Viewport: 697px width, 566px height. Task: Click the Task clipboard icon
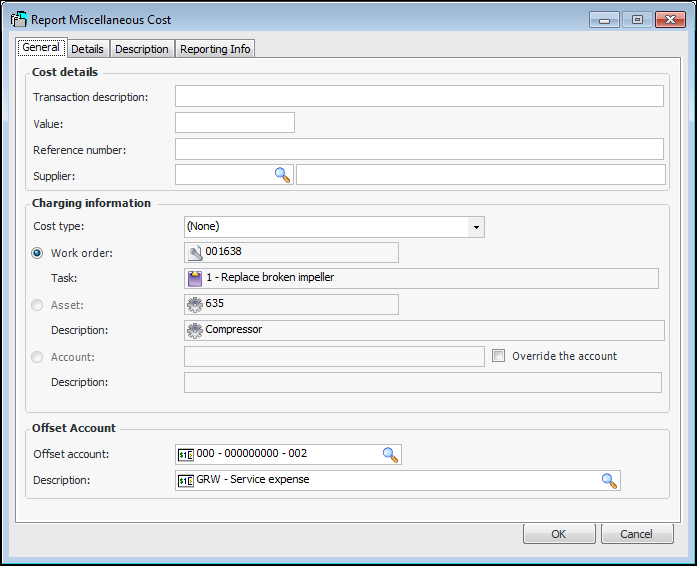tap(195, 278)
